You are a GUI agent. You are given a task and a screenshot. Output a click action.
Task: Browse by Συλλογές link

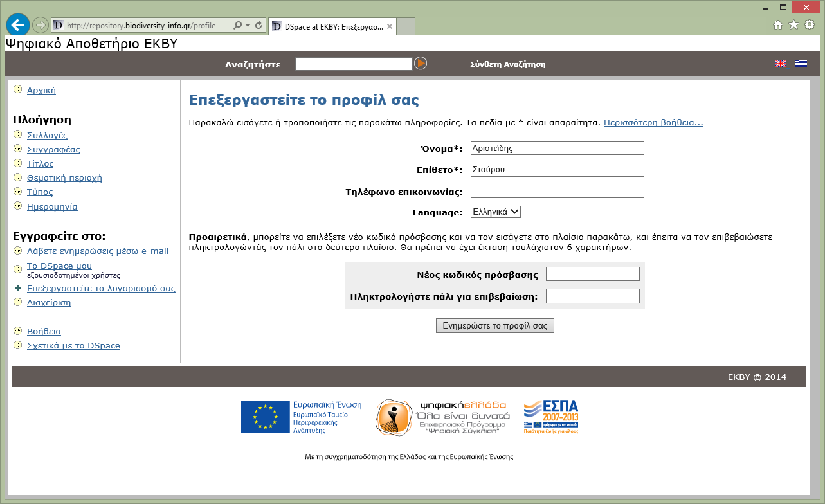[47, 135]
